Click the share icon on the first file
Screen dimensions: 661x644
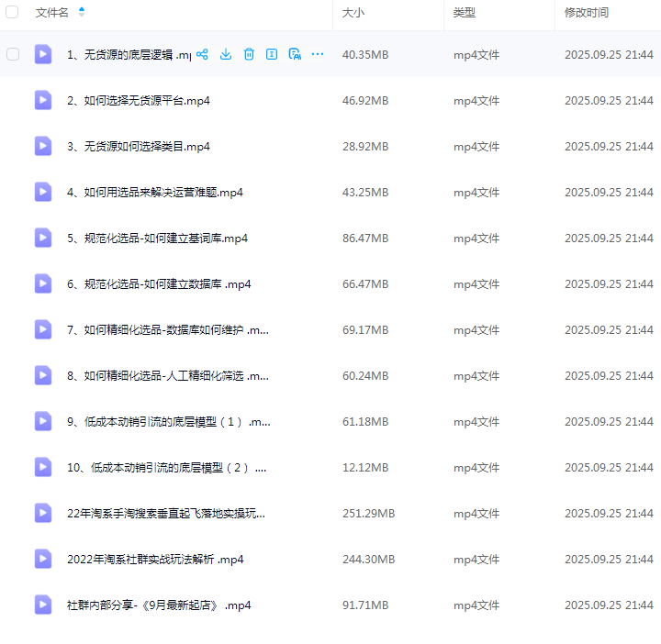203,54
